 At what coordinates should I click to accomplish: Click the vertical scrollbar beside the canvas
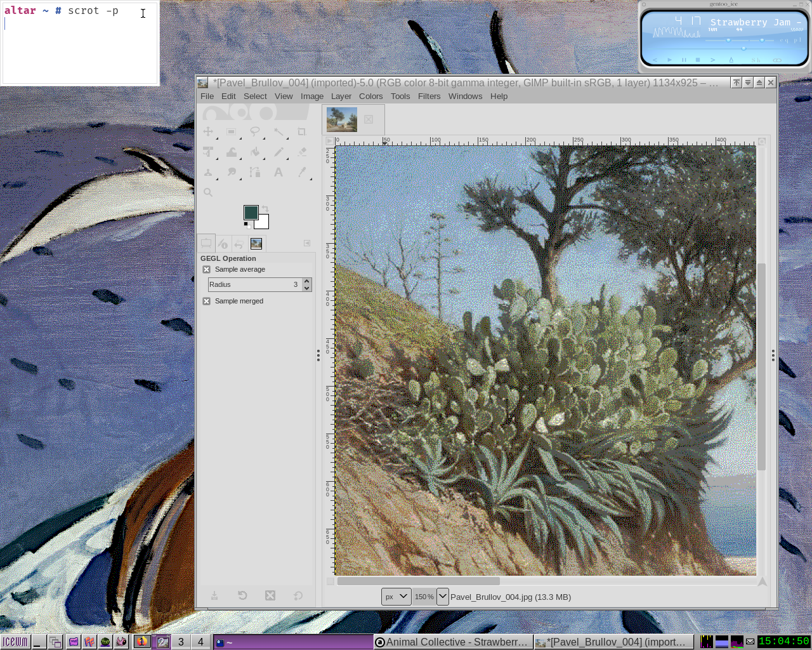pyautogui.click(x=762, y=366)
